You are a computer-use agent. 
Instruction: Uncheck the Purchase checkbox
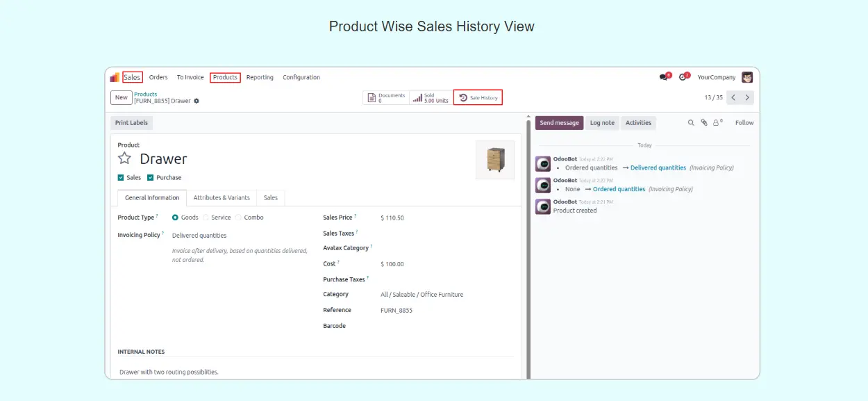tap(151, 178)
